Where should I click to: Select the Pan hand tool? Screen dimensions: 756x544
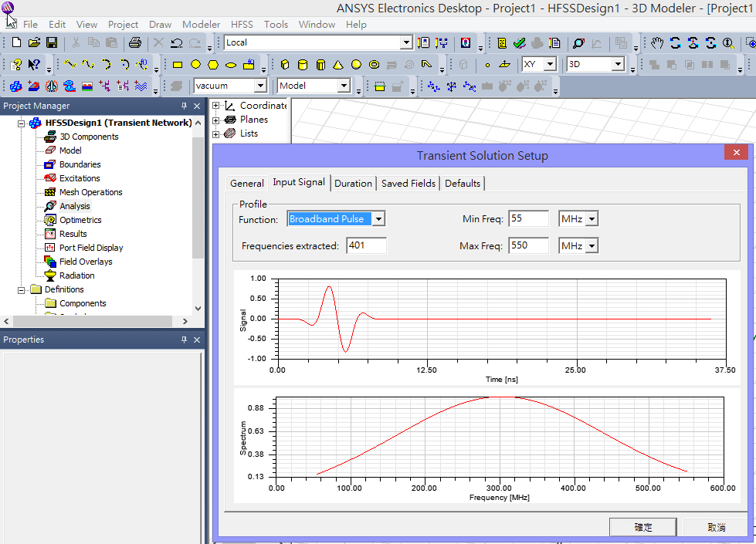point(657,43)
